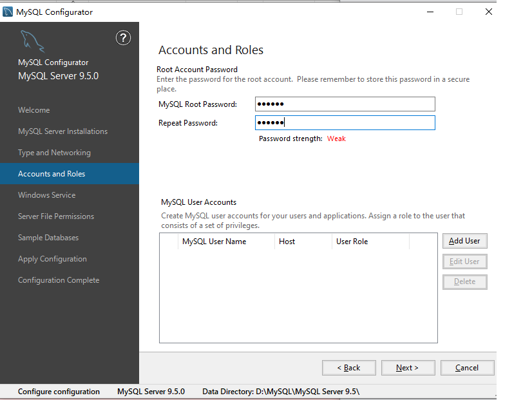
Task: Jump to Server File Permissions step
Action: [56, 216]
